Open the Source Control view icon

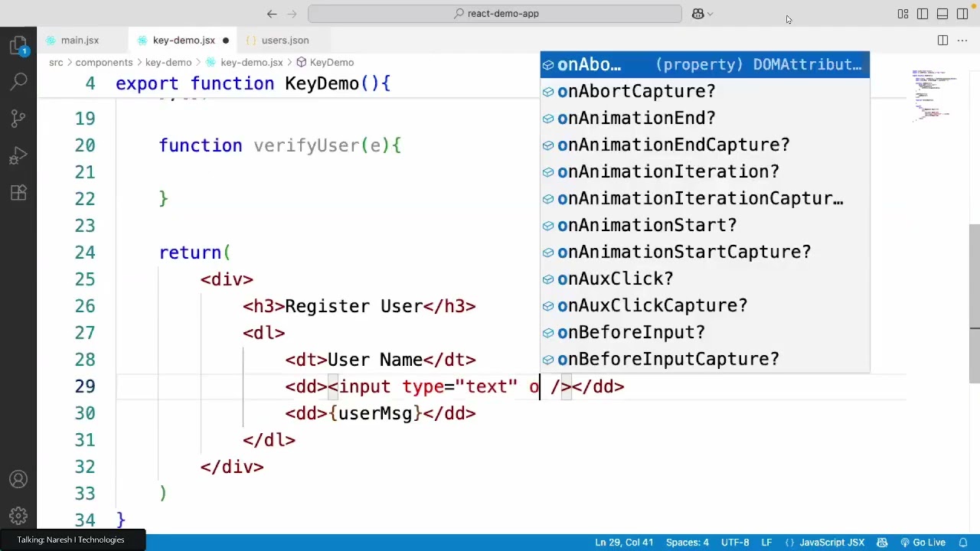pyautogui.click(x=18, y=119)
